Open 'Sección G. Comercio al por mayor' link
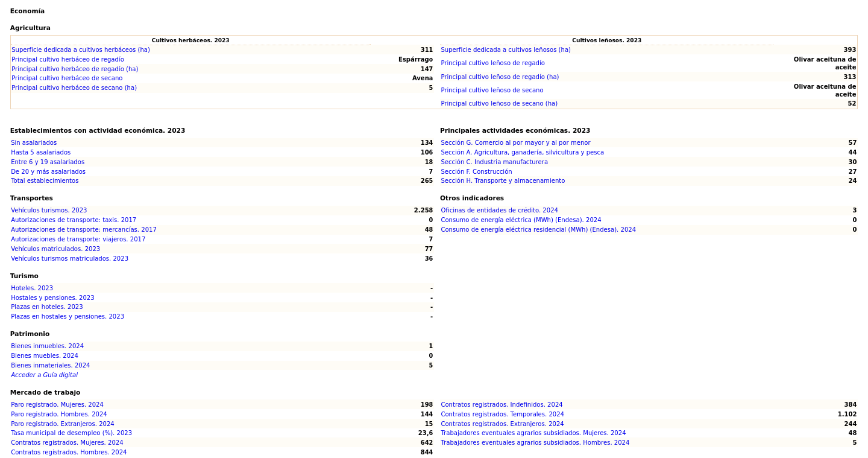 tap(515, 143)
